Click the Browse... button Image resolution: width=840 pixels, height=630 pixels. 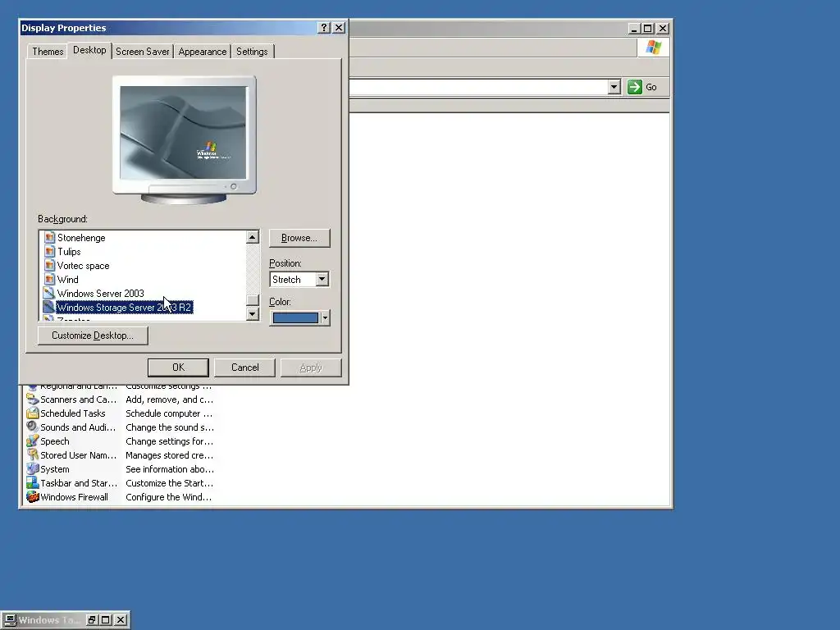(299, 238)
